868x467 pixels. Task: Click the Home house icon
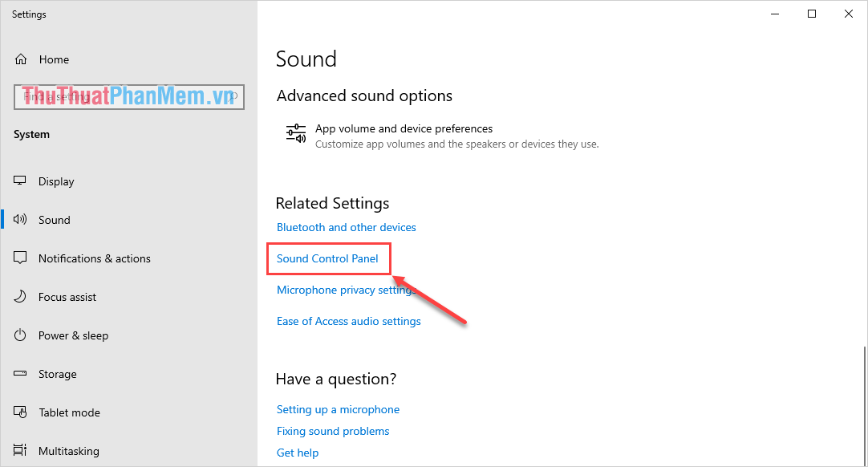tap(19, 59)
